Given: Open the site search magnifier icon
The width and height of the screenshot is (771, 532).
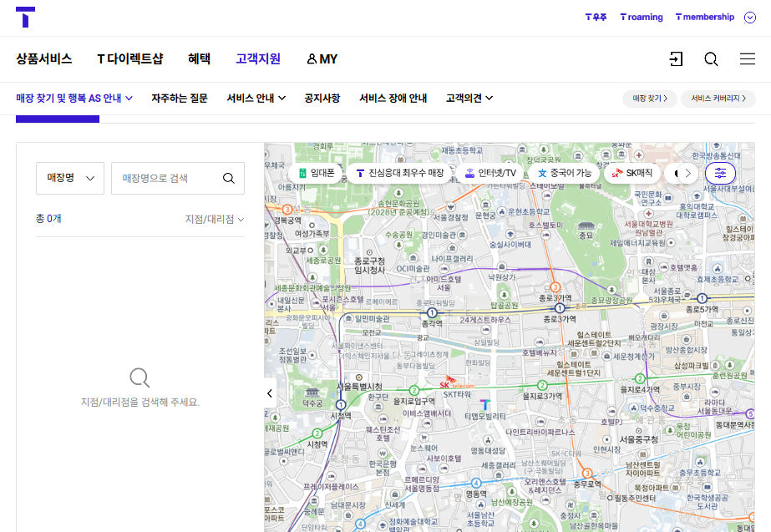Looking at the screenshot, I should tap(711, 59).
